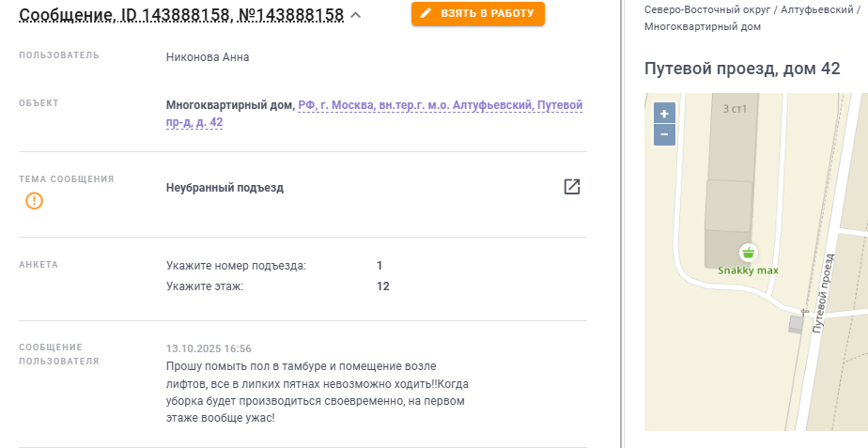Zoom out on the map
The image size is (868, 448).
tap(664, 134)
